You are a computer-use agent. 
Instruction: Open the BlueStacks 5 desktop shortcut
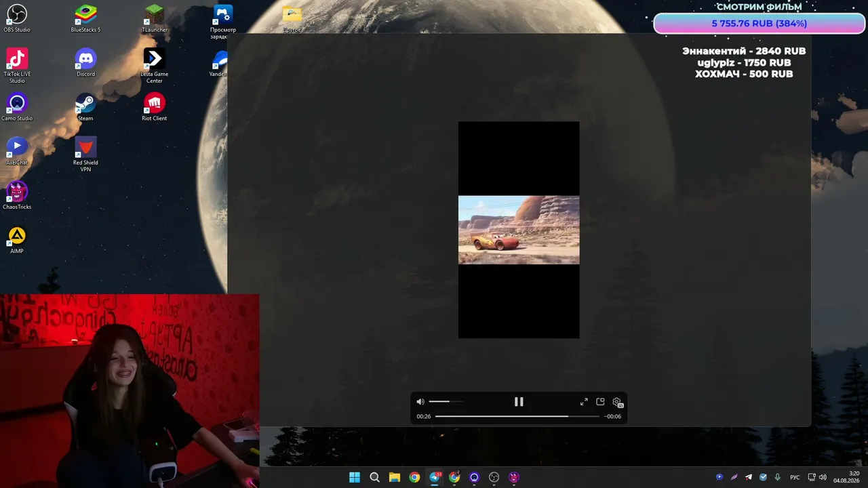coord(85,19)
